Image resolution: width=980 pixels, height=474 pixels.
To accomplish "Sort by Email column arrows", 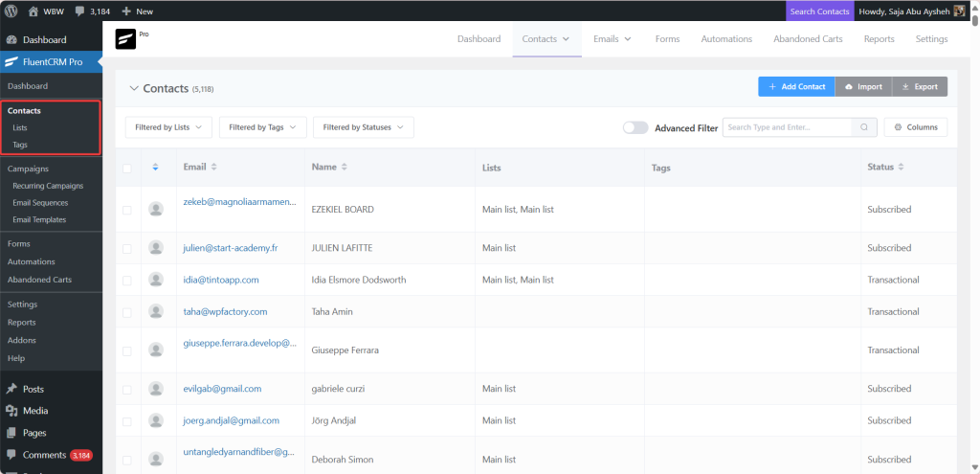I will click(214, 167).
